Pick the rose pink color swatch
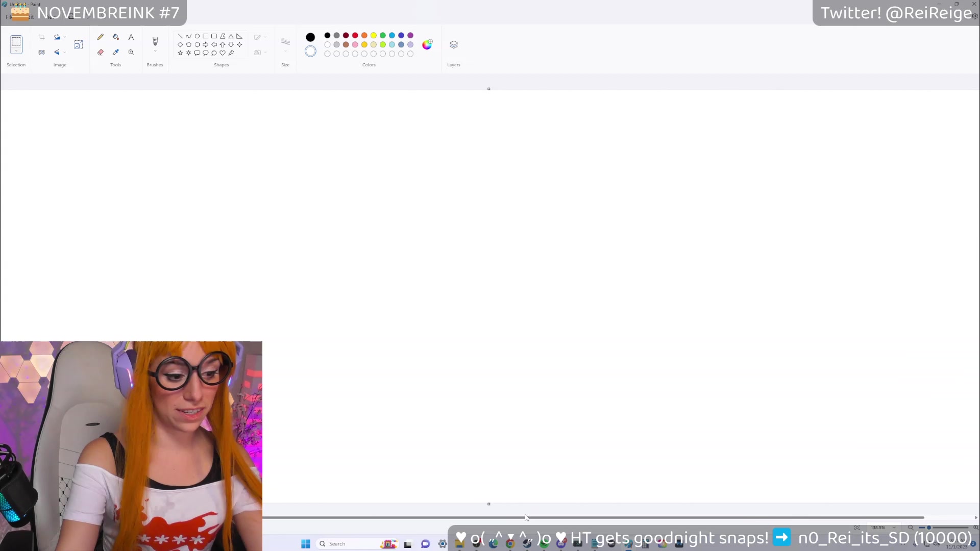980x551 pixels. click(x=355, y=45)
